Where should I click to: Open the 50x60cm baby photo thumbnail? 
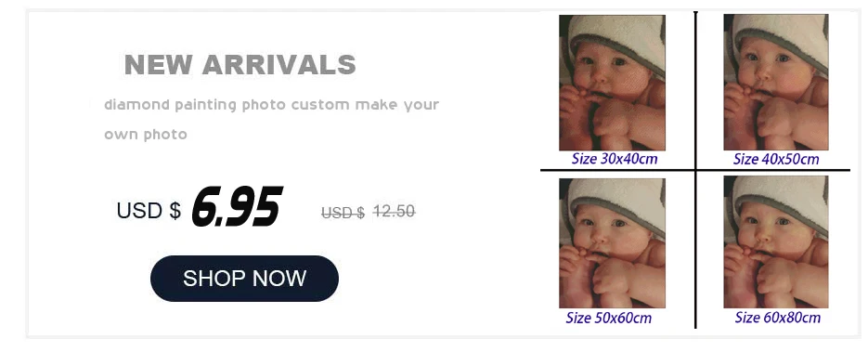[612, 243]
